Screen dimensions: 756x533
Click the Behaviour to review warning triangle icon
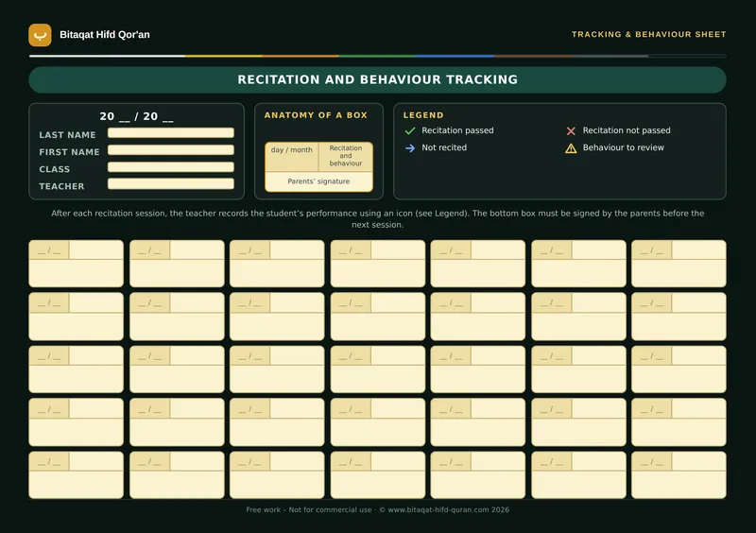[571, 148]
